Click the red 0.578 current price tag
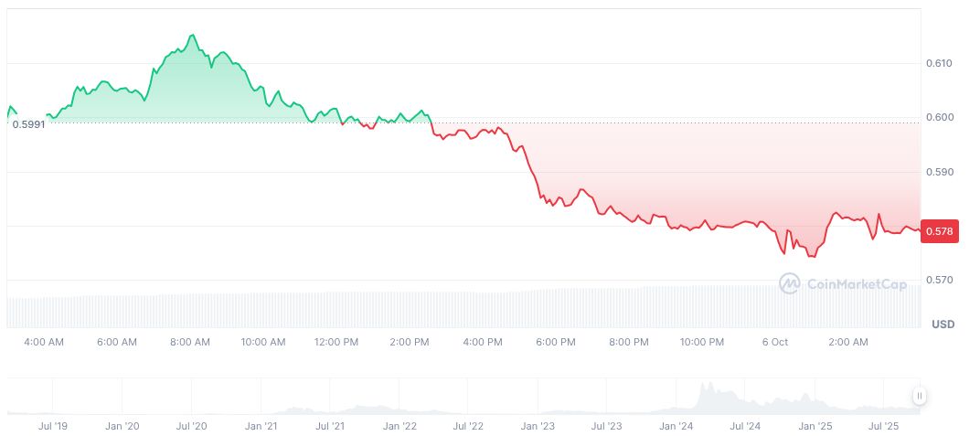This screenshot has width=980, height=436. tap(939, 231)
